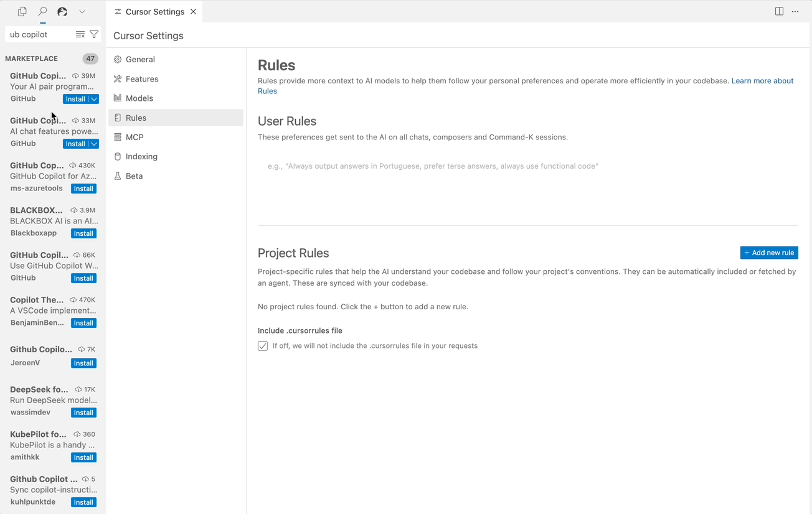This screenshot has height=514, width=812.
Task: Click the Models chart icon
Action: click(x=118, y=98)
